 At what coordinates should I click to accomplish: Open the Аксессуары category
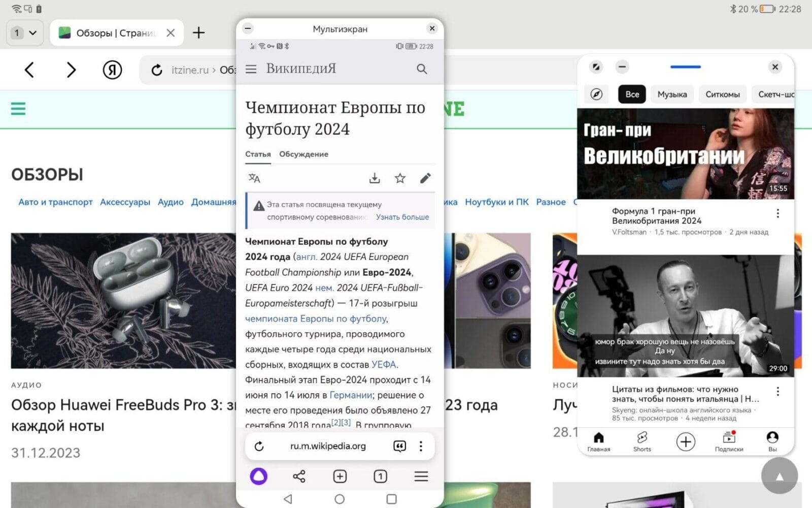tap(125, 202)
